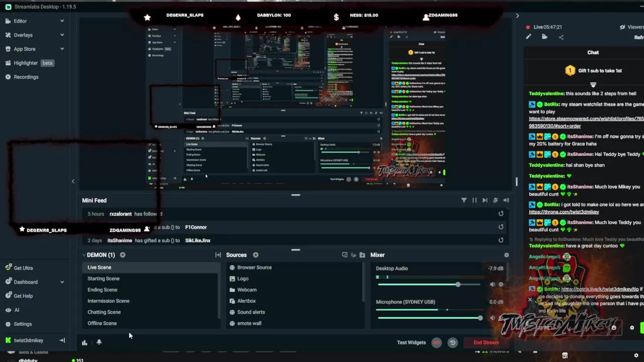Open Settings gear in sidebar
Image resolution: width=644 pixels, height=362 pixels.
(9, 324)
